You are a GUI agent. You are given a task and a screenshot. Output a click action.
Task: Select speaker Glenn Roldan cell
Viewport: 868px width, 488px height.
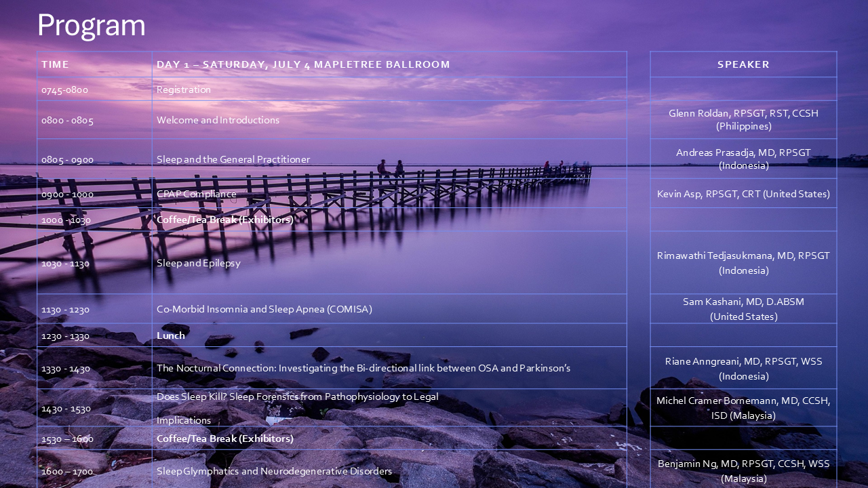743,119
